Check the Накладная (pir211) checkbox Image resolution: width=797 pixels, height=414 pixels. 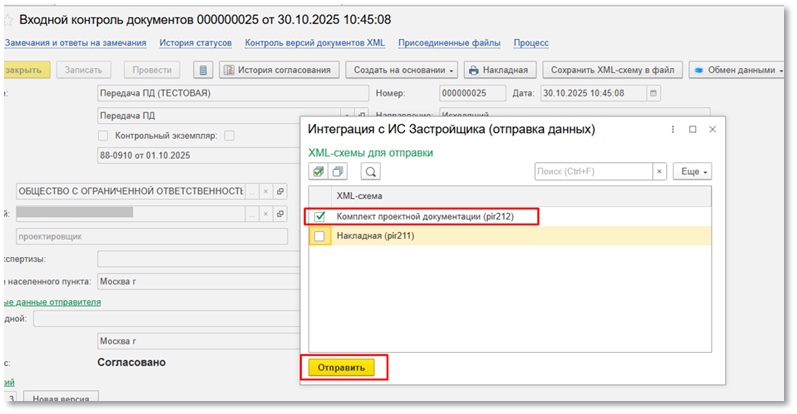click(x=319, y=236)
